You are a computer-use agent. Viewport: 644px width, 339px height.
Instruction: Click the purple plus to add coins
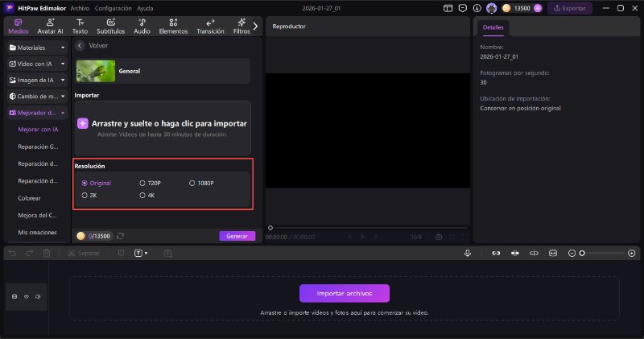pyautogui.click(x=538, y=8)
